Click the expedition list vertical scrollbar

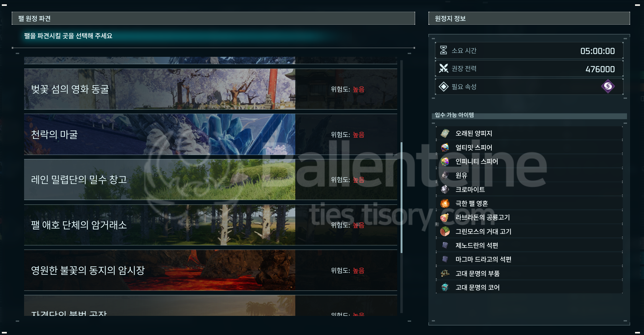click(402, 198)
